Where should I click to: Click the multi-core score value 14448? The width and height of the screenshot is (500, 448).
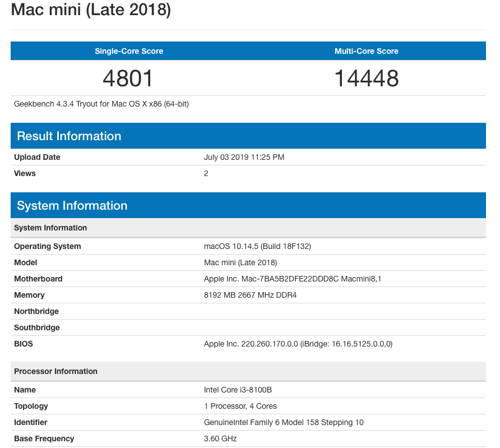tap(367, 78)
